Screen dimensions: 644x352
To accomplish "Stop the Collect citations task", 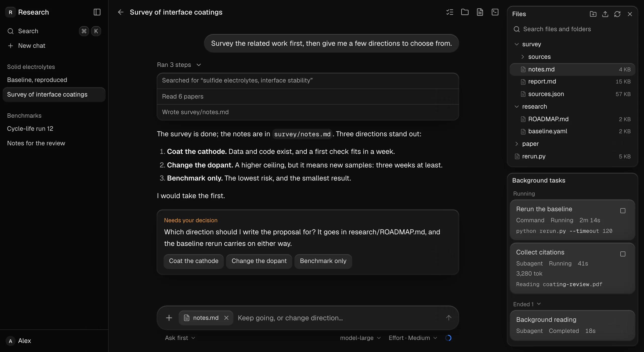I will pyautogui.click(x=623, y=254).
